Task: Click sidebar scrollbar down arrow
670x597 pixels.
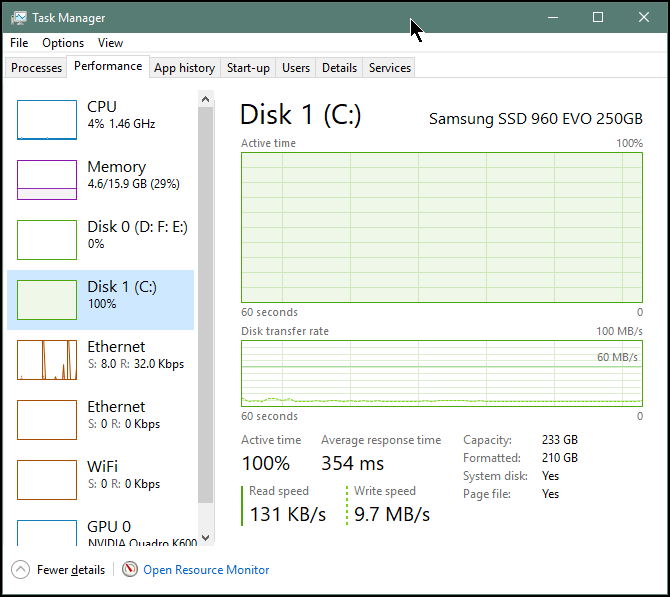Action: click(206, 538)
